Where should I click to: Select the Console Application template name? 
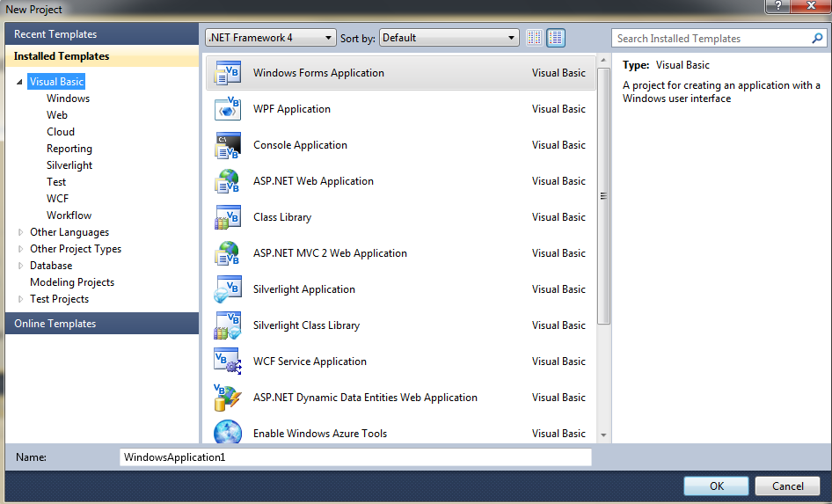pyautogui.click(x=300, y=145)
